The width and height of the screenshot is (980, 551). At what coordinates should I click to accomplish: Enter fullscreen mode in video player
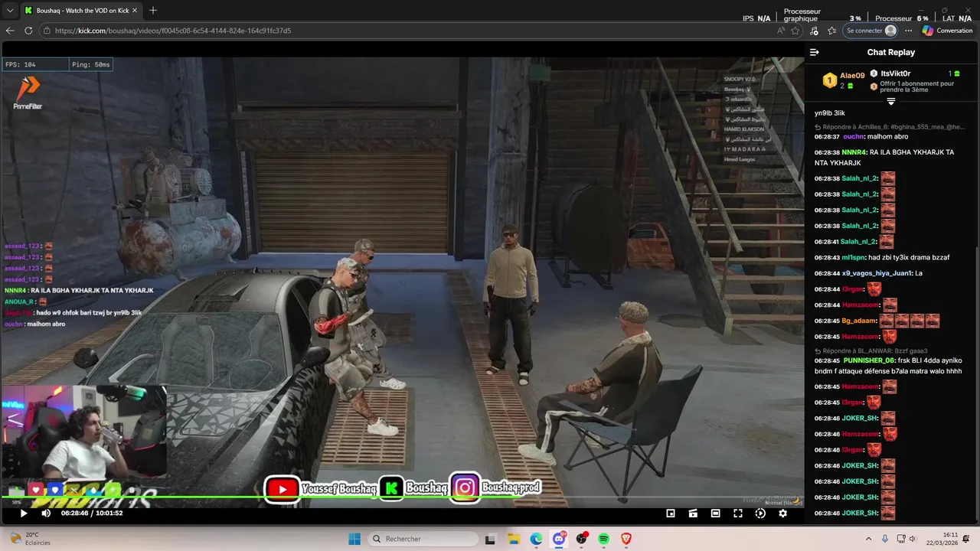[x=738, y=514]
